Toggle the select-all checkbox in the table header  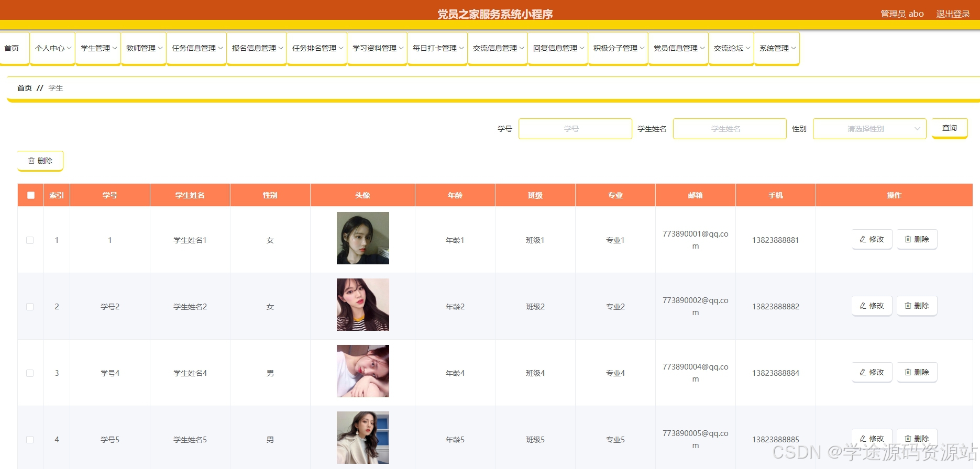click(31, 195)
